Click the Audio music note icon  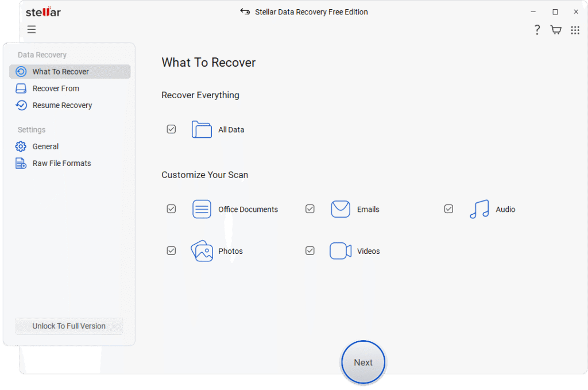click(479, 210)
